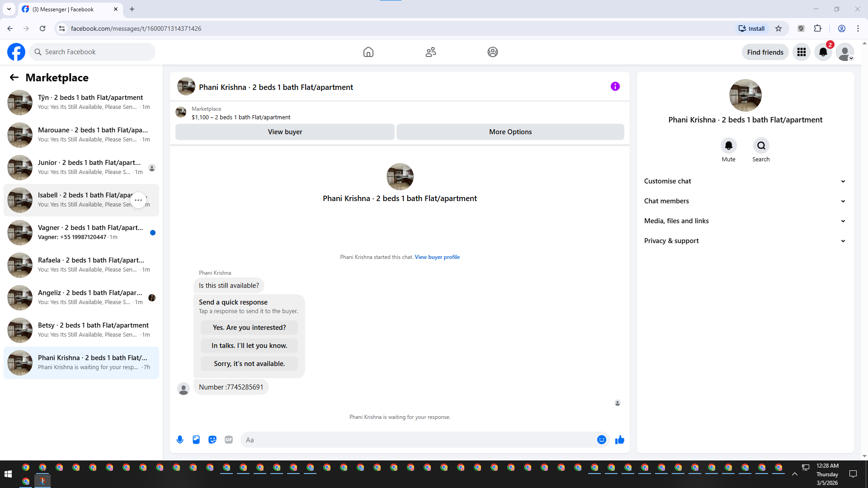Send quick response 'Sorry, it's not available.'
The height and width of the screenshot is (488, 868).
[x=249, y=364]
